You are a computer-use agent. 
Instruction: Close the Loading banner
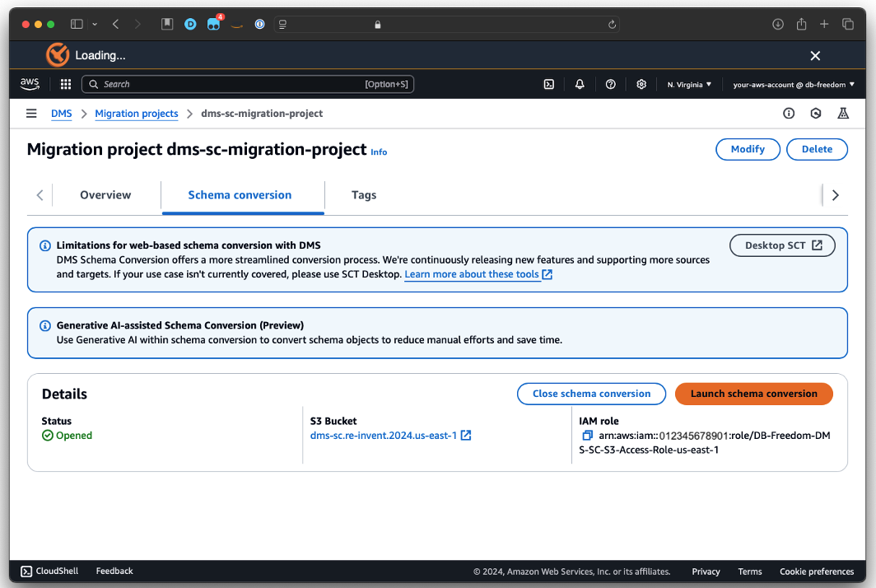(x=815, y=56)
